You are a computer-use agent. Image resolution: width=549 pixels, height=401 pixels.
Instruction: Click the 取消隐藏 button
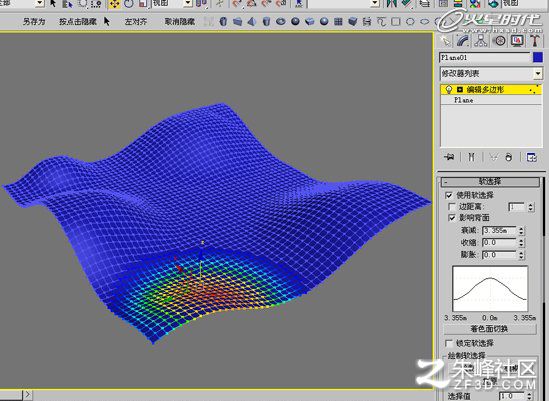[x=180, y=22]
